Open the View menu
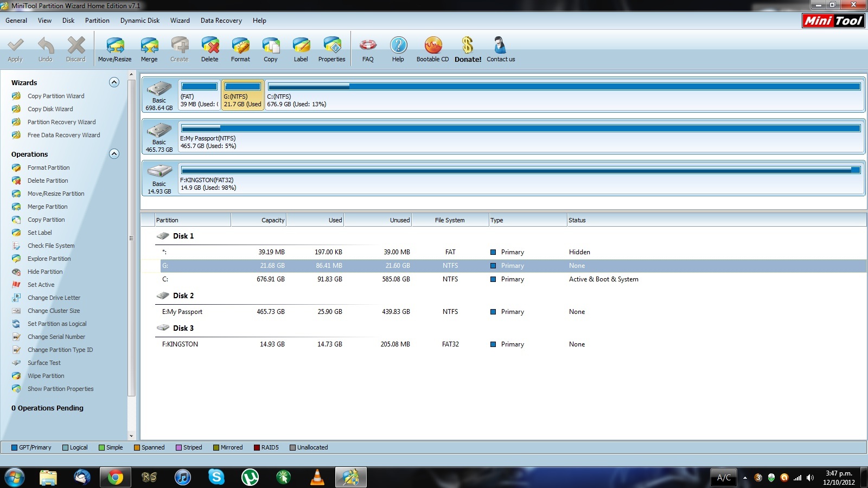Image resolution: width=868 pixels, height=488 pixels. point(44,21)
